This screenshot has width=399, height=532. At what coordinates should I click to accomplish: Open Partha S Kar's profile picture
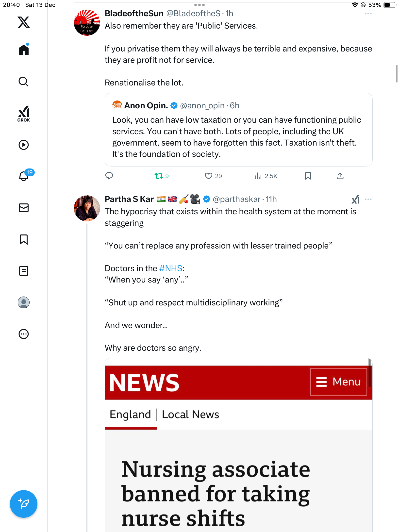coord(87,208)
